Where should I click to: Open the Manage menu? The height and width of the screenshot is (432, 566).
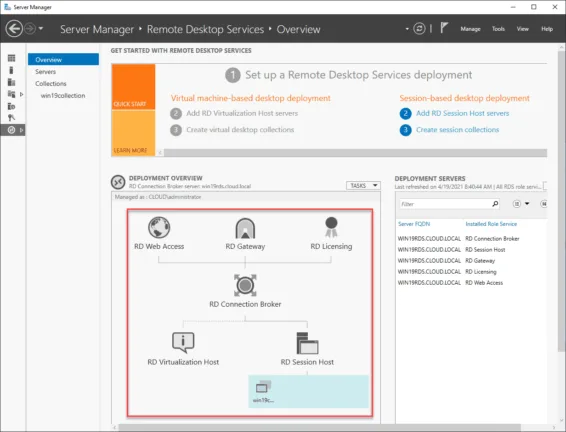(470, 29)
